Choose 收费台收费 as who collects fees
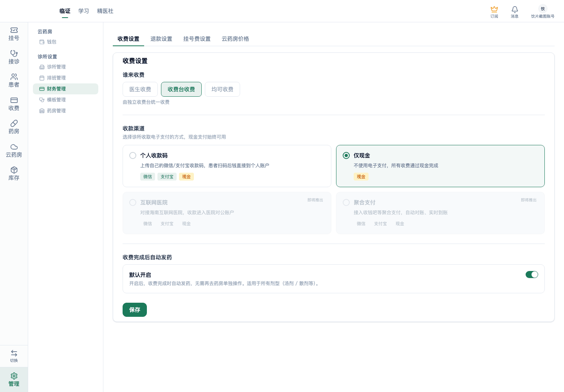This screenshot has height=392, width=564. pos(181,89)
